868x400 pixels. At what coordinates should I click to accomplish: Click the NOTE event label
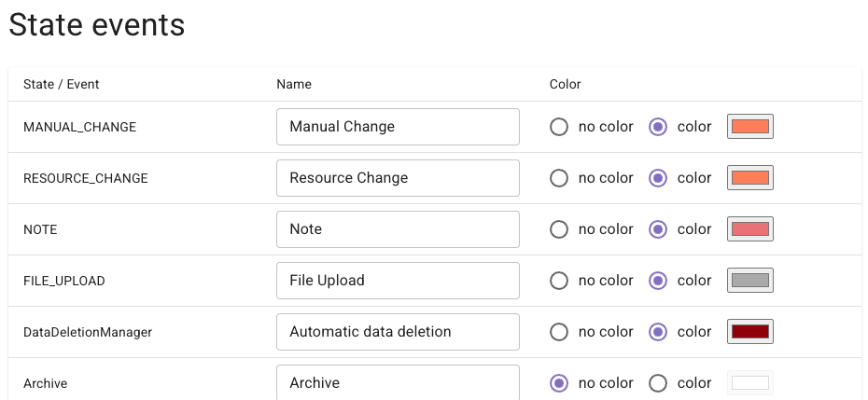click(x=40, y=229)
